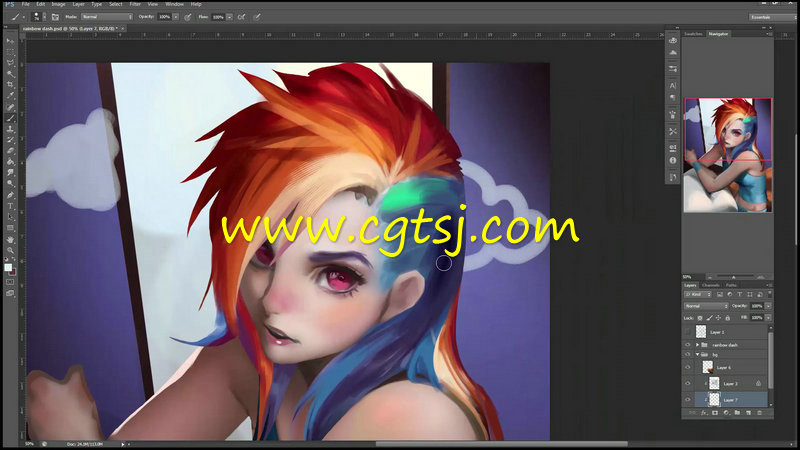Open layer Kind filter dropdown

pos(698,295)
